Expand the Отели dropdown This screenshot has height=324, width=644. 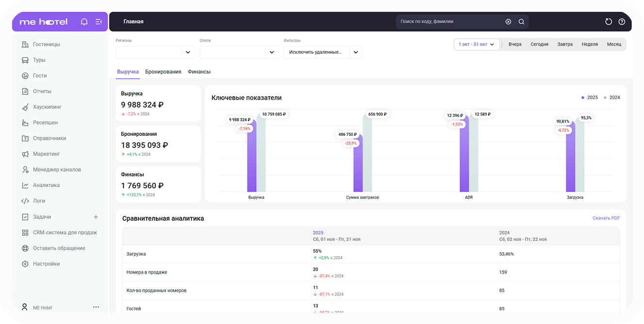click(272, 52)
